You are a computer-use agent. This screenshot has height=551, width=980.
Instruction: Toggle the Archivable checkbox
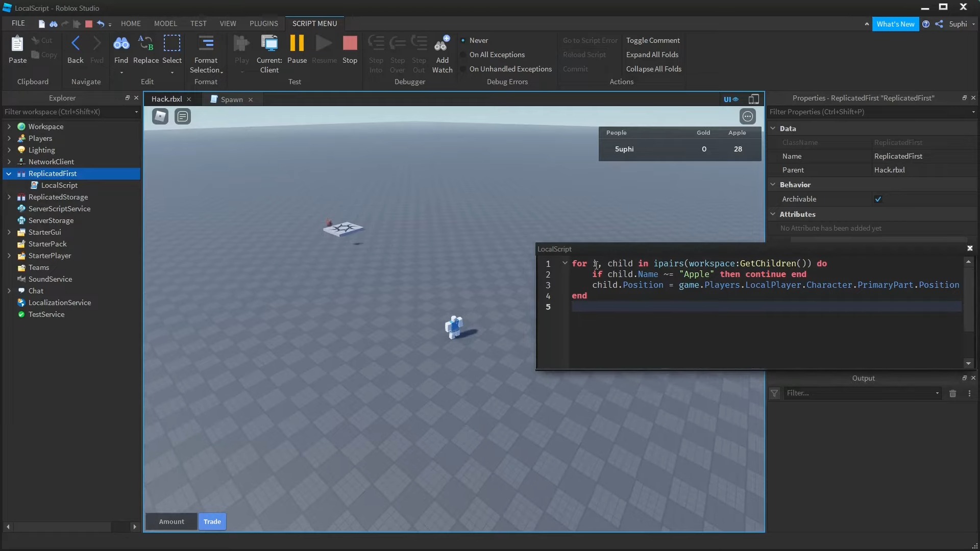click(x=878, y=199)
